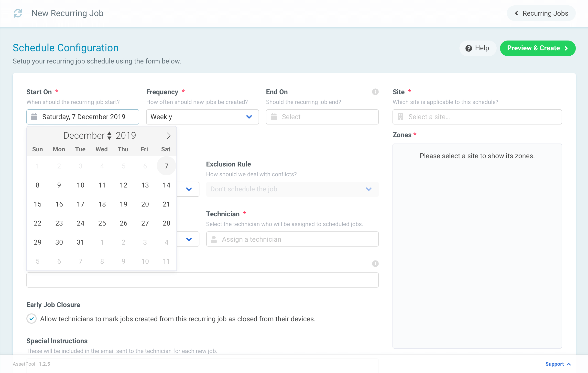588x373 pixels.
Task: Open the Help button
Action: pyautogui.click(x=478, y=48)
